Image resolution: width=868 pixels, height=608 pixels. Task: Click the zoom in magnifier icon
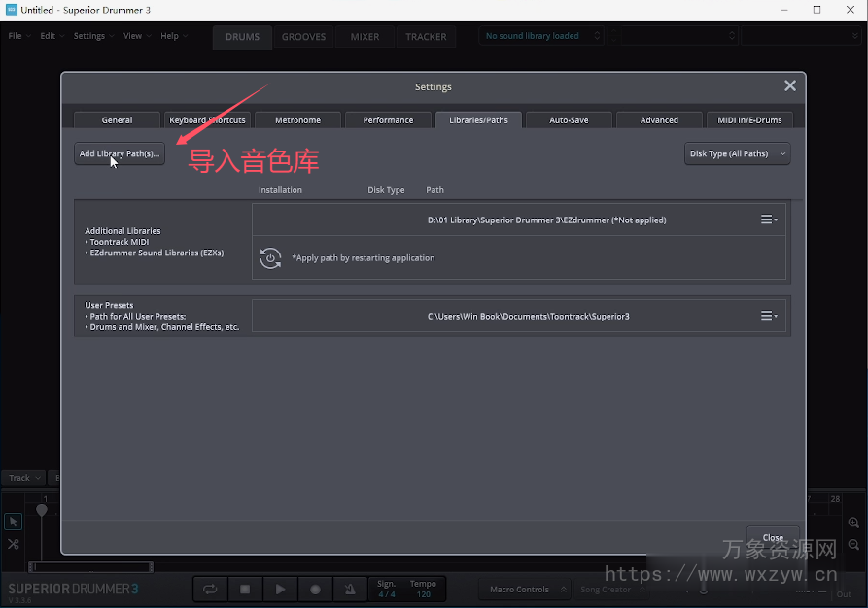[853, 523]
